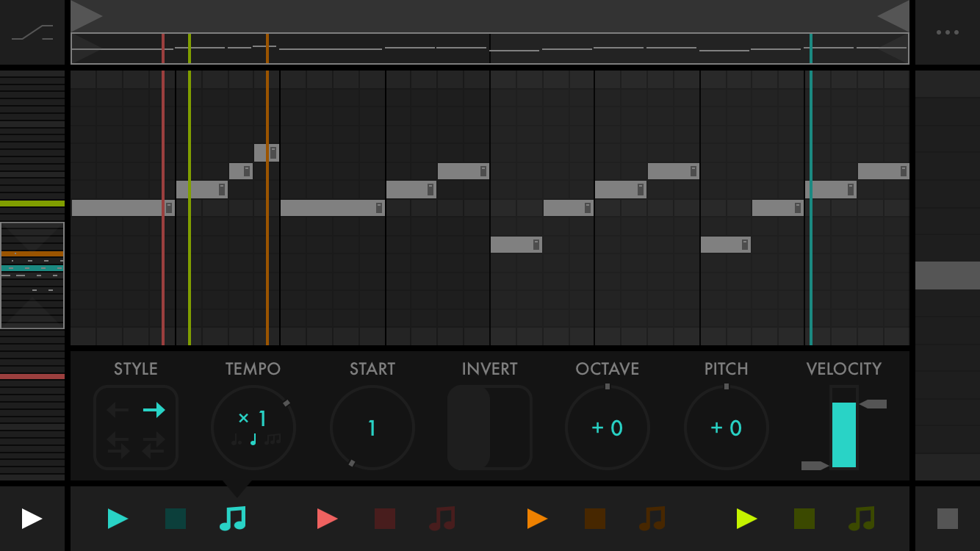Start the orange playhead play triangle
This screenshot has height=551, width=980.
(537, 519)
